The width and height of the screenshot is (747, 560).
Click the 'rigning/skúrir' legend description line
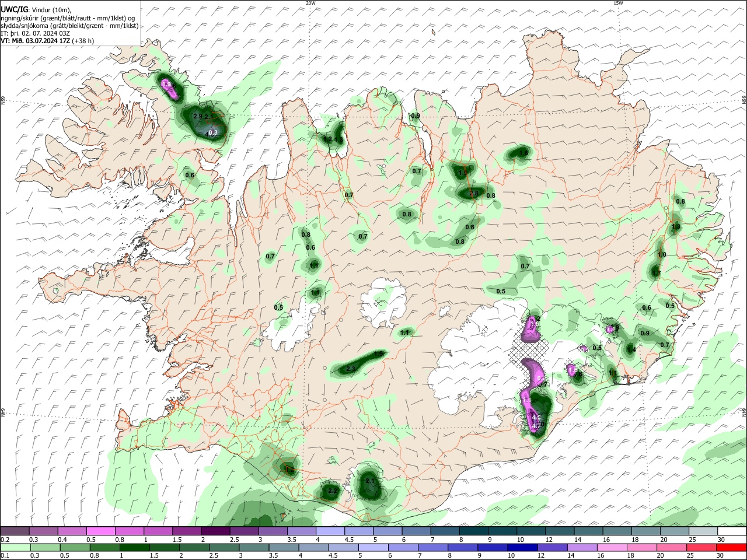coord(68,18)
